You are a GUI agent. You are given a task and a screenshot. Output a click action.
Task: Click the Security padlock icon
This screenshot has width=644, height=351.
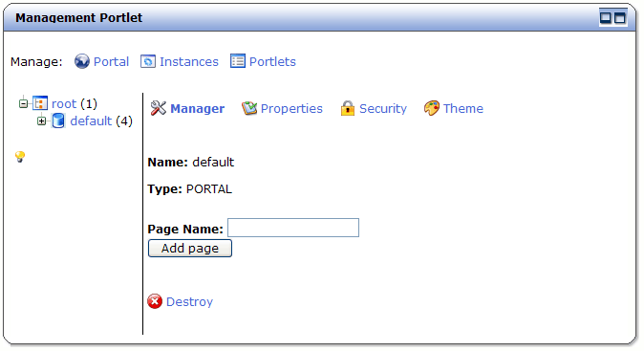pos(348,108)
